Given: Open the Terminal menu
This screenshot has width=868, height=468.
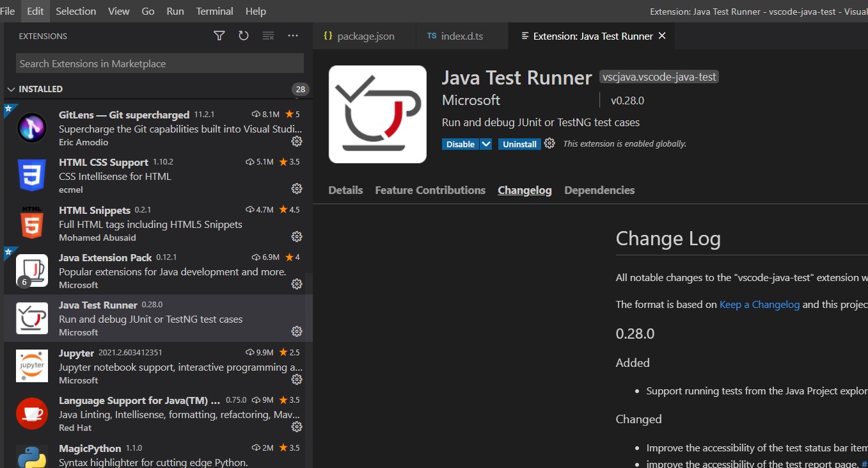Looking at the screenshot, I should tap(215, 11).
